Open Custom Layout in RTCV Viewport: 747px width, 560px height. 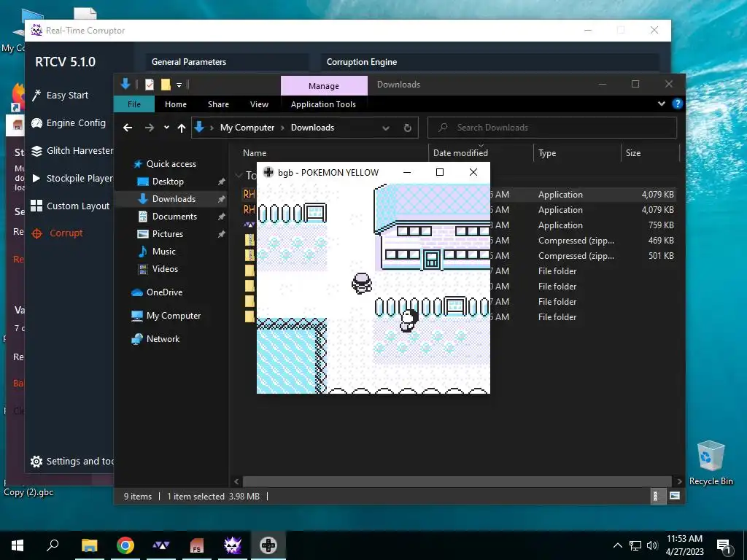tap(70, 206)
